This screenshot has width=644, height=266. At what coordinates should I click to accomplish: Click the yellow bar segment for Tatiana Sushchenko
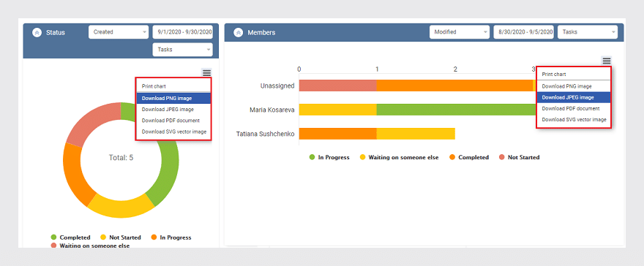(416, 134)
